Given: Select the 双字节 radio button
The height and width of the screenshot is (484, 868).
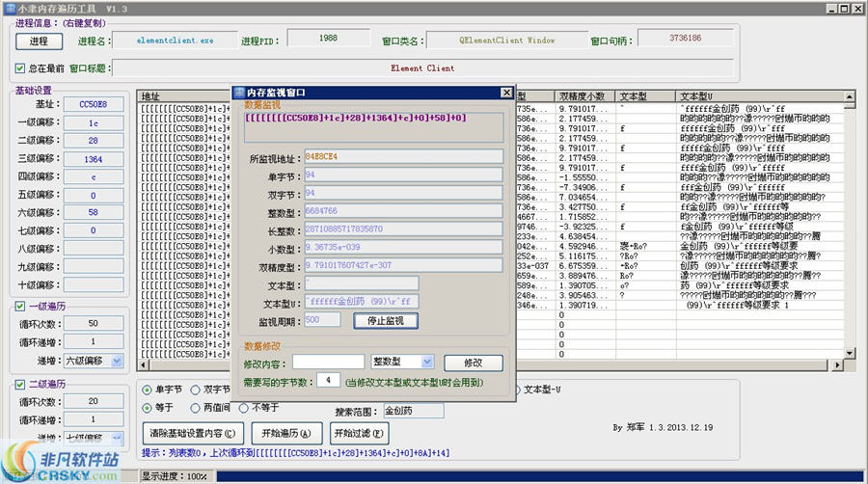Looking at the screenshot, I should 195,390.
